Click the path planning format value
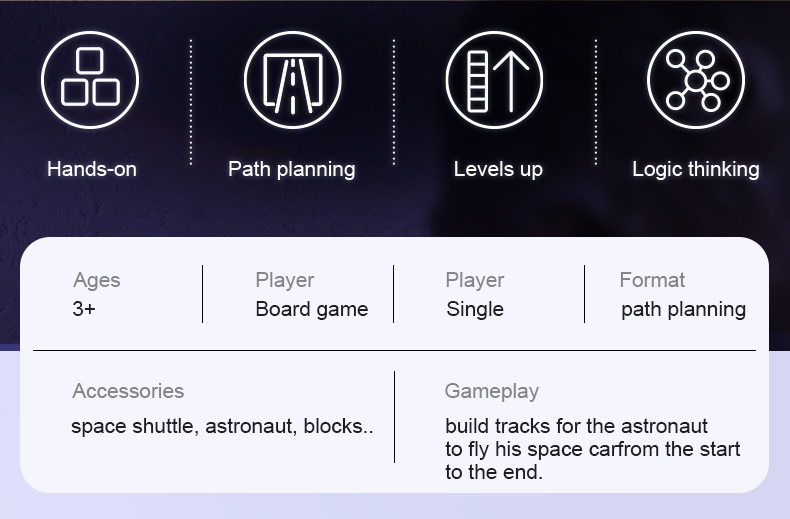The height and width of the screenshot is (519, 790). tap(683, 309)
